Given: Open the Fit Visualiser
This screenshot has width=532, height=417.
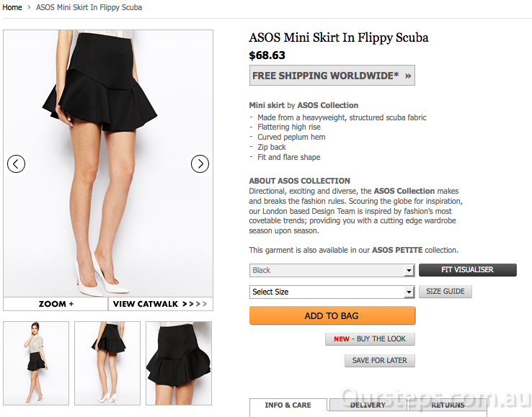Looking at the screenshot, I should tap(467, 270).
